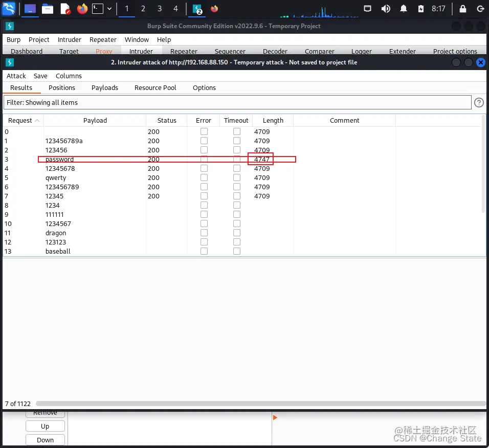Launch the text editor from the taskbar
Image resolution: width=489 pixels, height=448 pixels.
(65, 9)
